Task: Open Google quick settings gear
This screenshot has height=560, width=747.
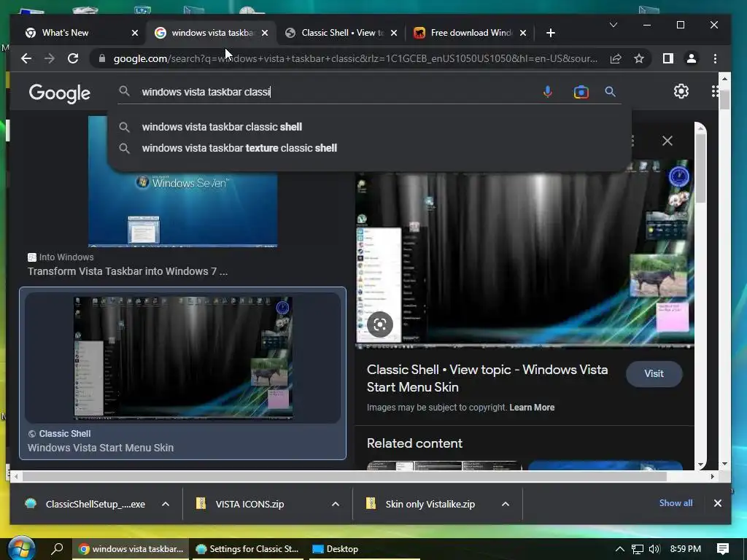Action: tap(681, 91)
